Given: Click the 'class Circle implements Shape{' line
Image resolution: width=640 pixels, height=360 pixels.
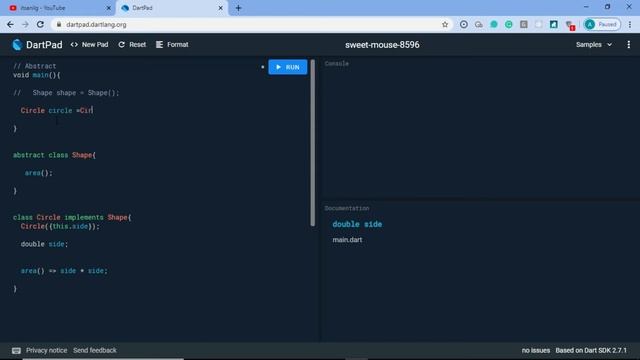Looking at the screenshot, I should (x=72, y=217).
